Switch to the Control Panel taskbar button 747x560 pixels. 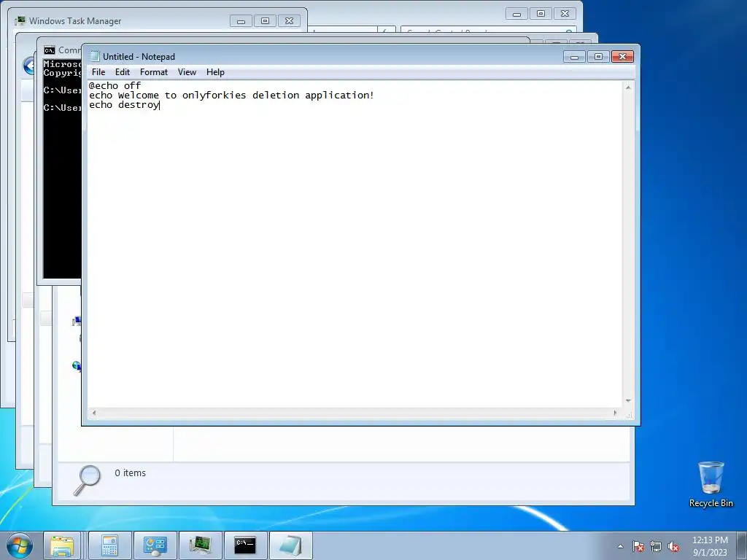(x=155, y=545)
